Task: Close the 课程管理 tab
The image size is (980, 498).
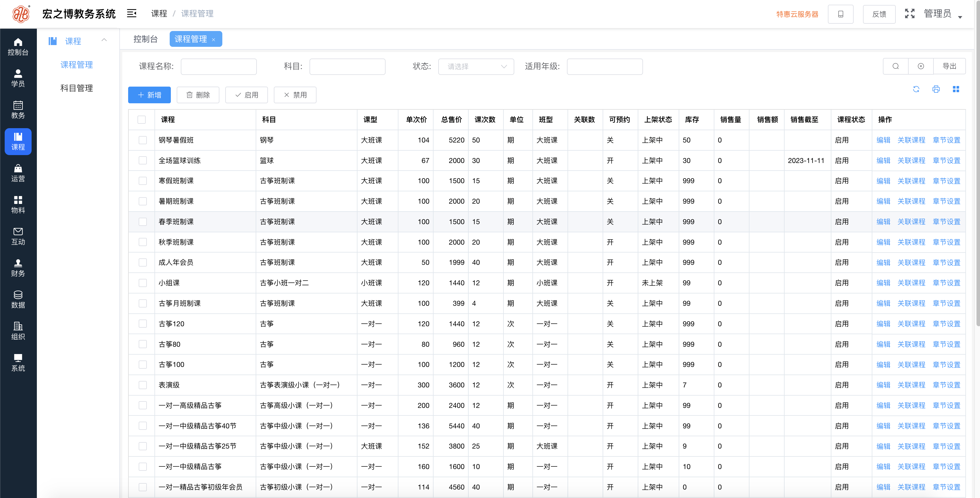Action: pyautogui.click(x=214, y=40)
